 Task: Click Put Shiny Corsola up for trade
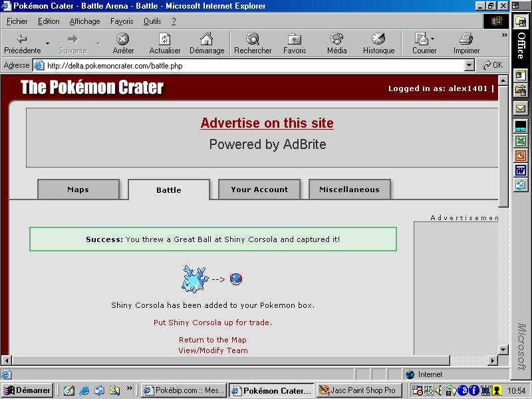tap(211, 323)
